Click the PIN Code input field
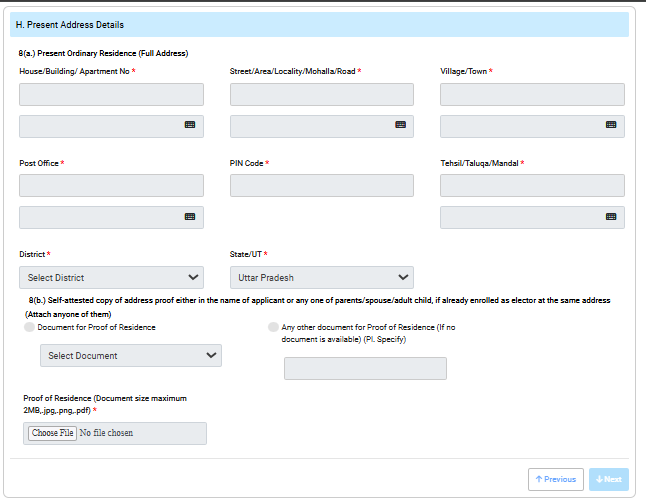 click(x=321, y=185)
